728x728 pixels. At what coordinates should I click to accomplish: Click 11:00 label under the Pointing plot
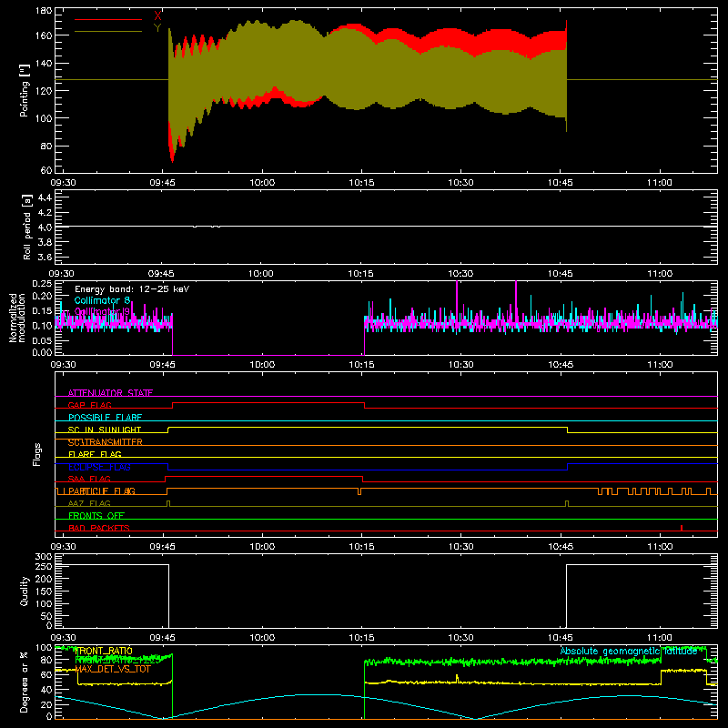pos(659,183)
